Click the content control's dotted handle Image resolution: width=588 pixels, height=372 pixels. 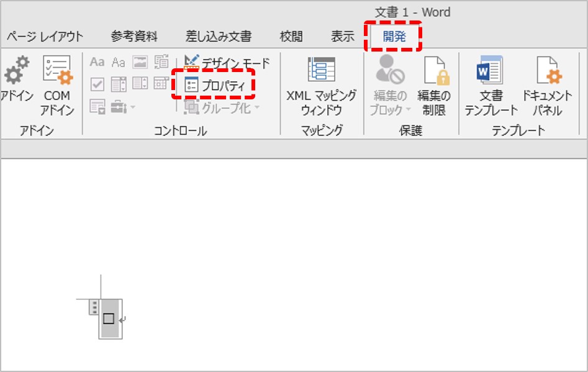[94, 307]
